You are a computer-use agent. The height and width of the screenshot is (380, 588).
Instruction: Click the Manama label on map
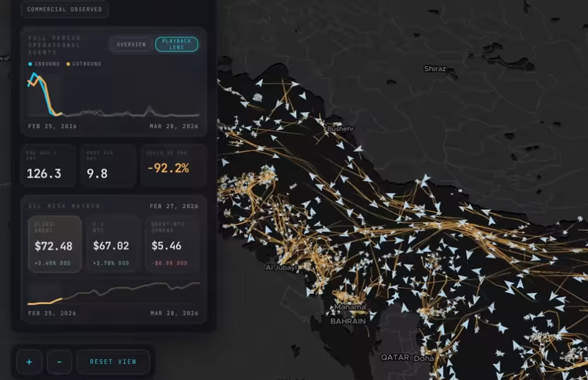pos(350,307)
